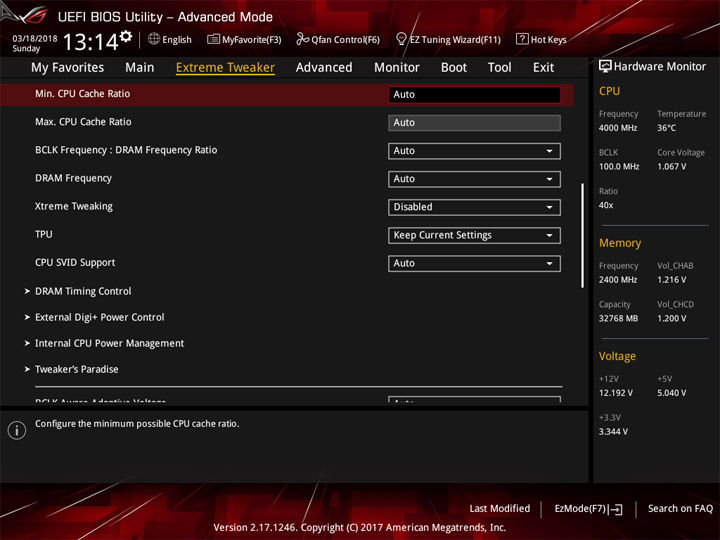Open Qfan Control(F6)
This screenshot has width=720, height=540.
345,39
